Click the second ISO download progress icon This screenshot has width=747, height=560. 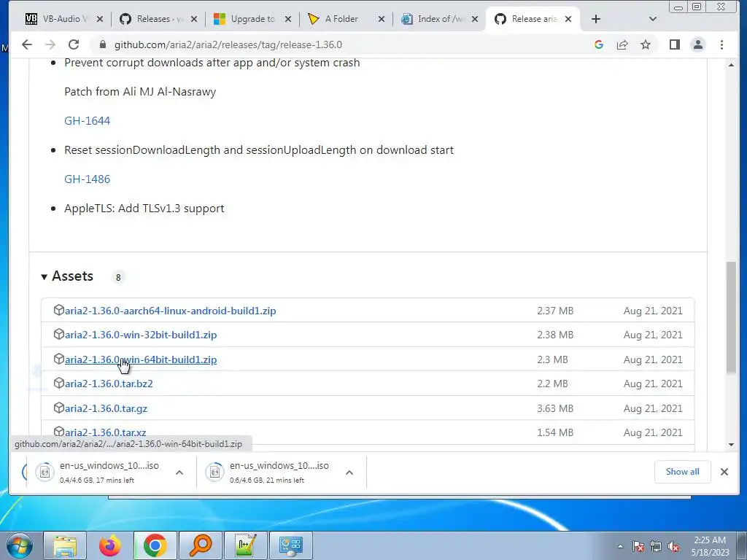215,472
